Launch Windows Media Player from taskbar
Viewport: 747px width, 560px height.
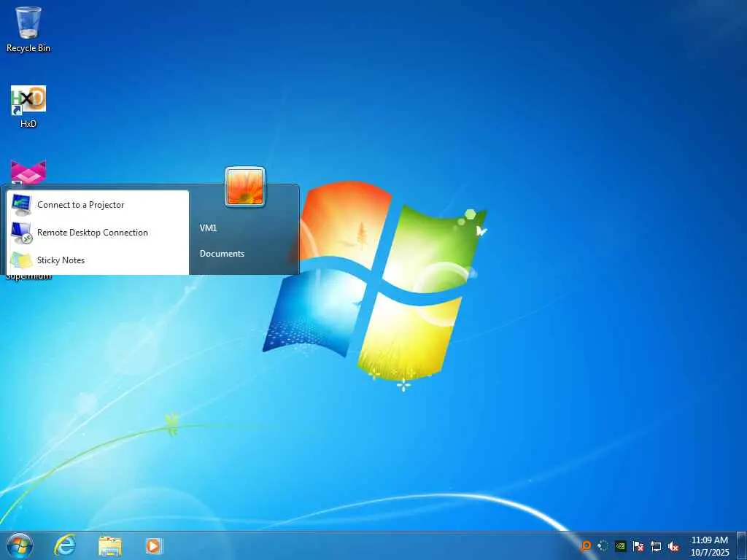pos(154,545)
